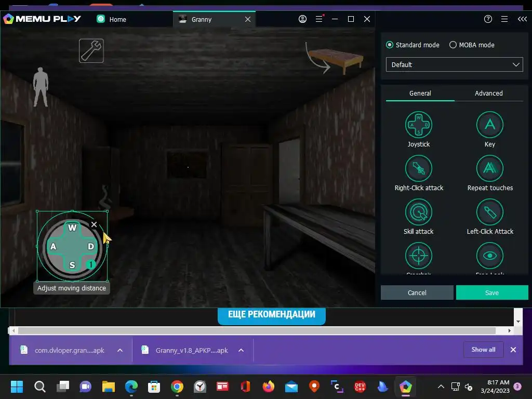Image resolution: width=532 pixels, height=399 pixels.
Task: Click the browser scroll-right arrow
Action: [509, 330]
